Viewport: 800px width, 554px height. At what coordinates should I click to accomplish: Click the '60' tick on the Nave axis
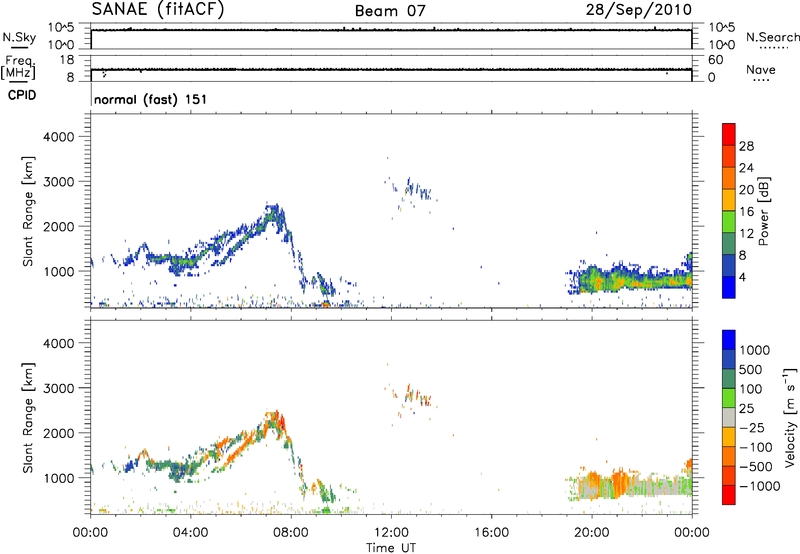(x=715, y=60)
